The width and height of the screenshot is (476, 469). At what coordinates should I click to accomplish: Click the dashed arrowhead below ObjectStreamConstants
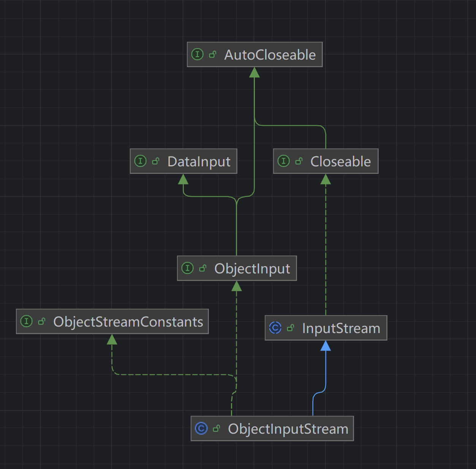[112, 339]
